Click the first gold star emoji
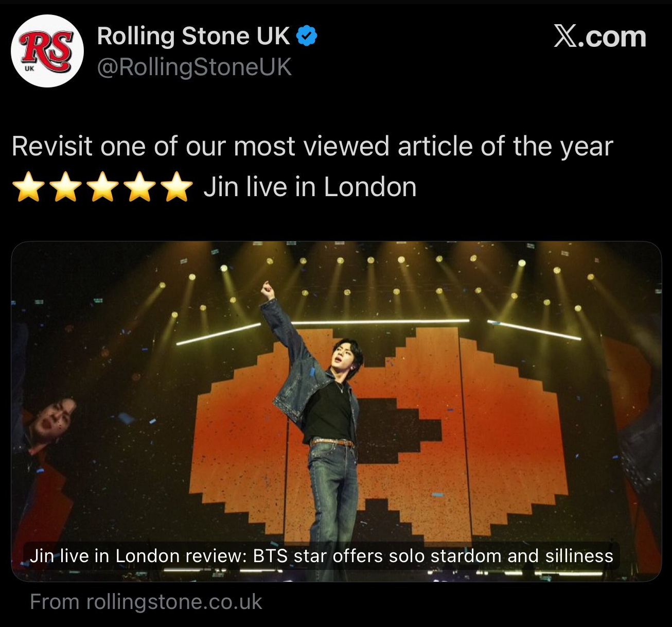Viewport: 672px width, 627px height. (29, 187)
